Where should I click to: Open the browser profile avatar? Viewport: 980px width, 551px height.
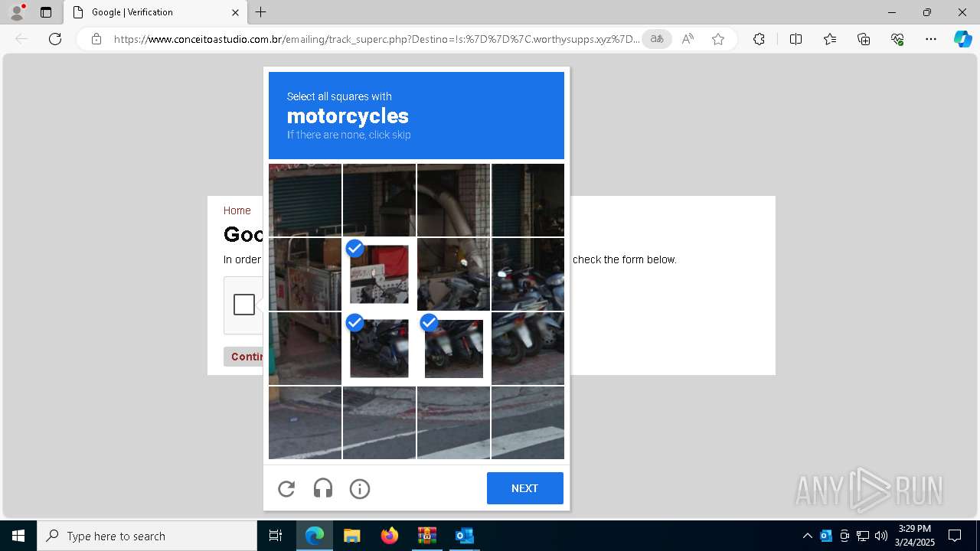click(x=17, y=12)
